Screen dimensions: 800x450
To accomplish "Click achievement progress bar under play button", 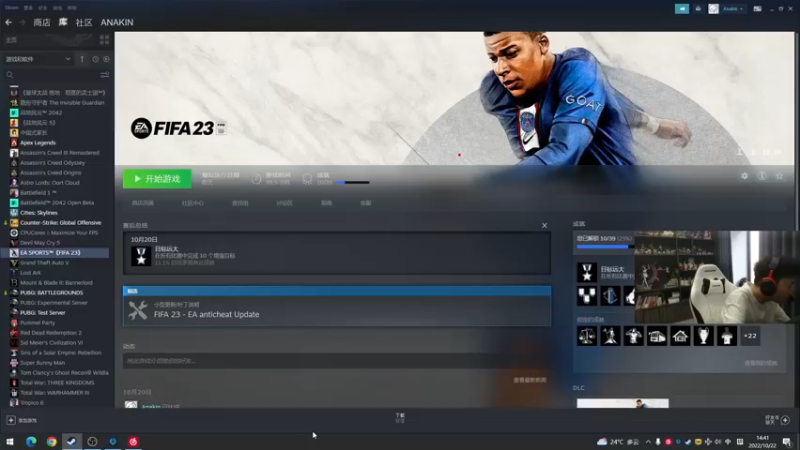I will click(x=353, y=183).
